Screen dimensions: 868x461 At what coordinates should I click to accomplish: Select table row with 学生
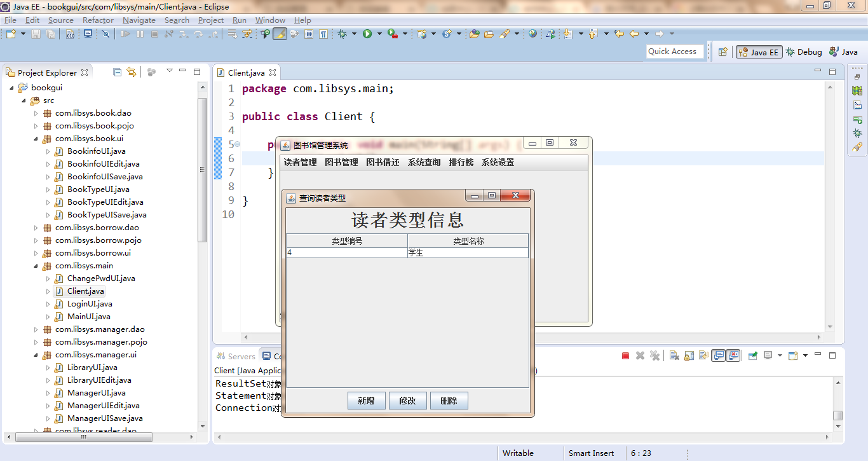click(x=407, y=252)
